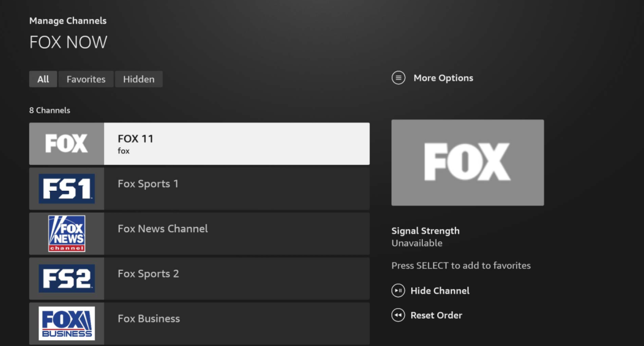Select the Fox Sports 1 channel name
The width and height of the screenshot is (644, 346).
pos(148,184)
